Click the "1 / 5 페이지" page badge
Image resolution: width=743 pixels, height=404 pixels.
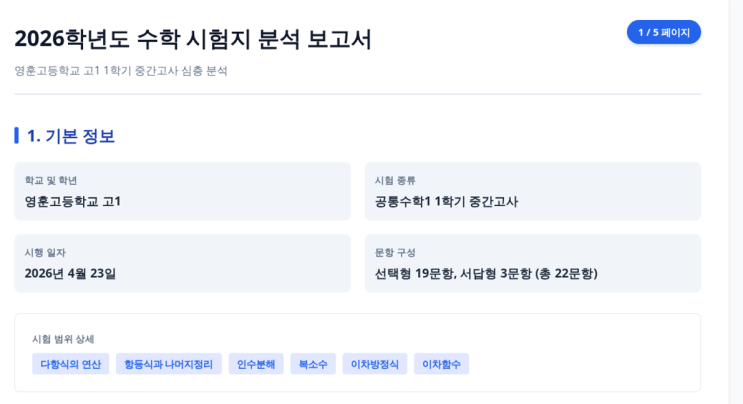[x=664, y=32]
